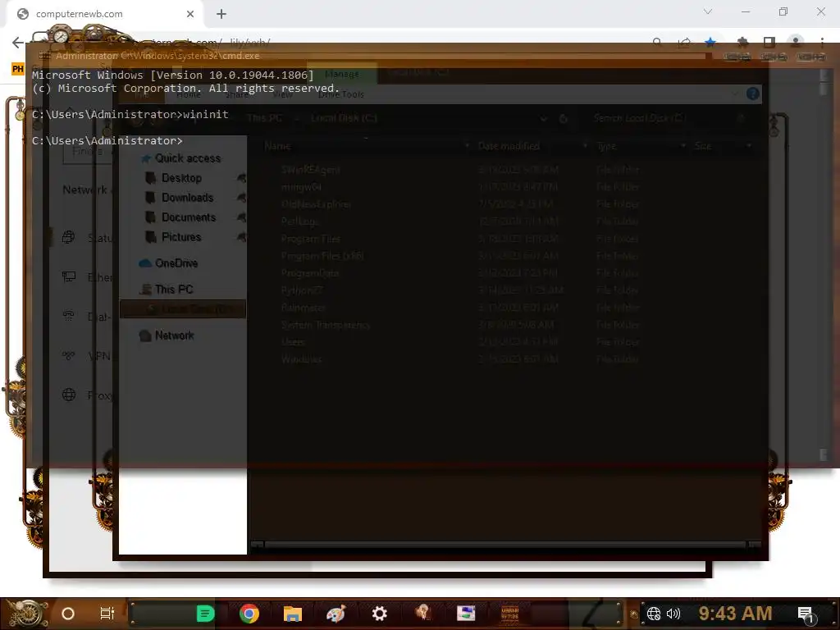
Task: Open Chrome three-dot menu
Action: click(822, 42)
